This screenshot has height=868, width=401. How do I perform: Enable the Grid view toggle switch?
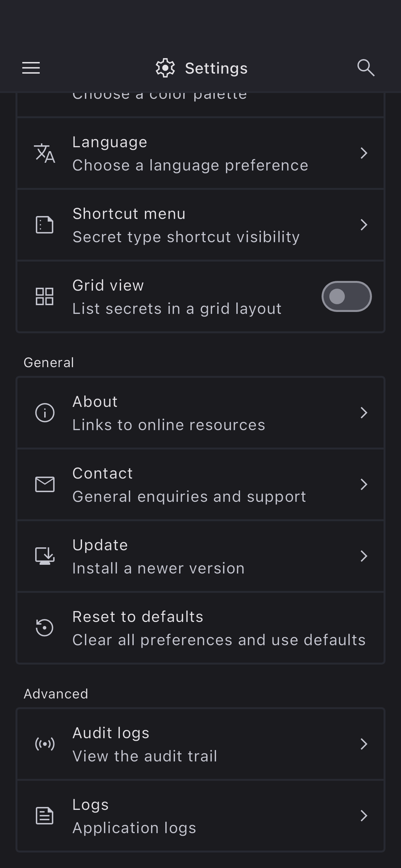[346, 296]
